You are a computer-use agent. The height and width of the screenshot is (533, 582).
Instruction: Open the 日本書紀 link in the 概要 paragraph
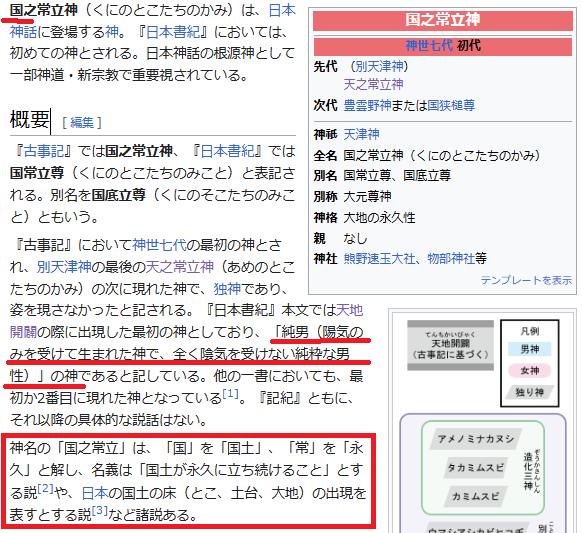[228, 151]
